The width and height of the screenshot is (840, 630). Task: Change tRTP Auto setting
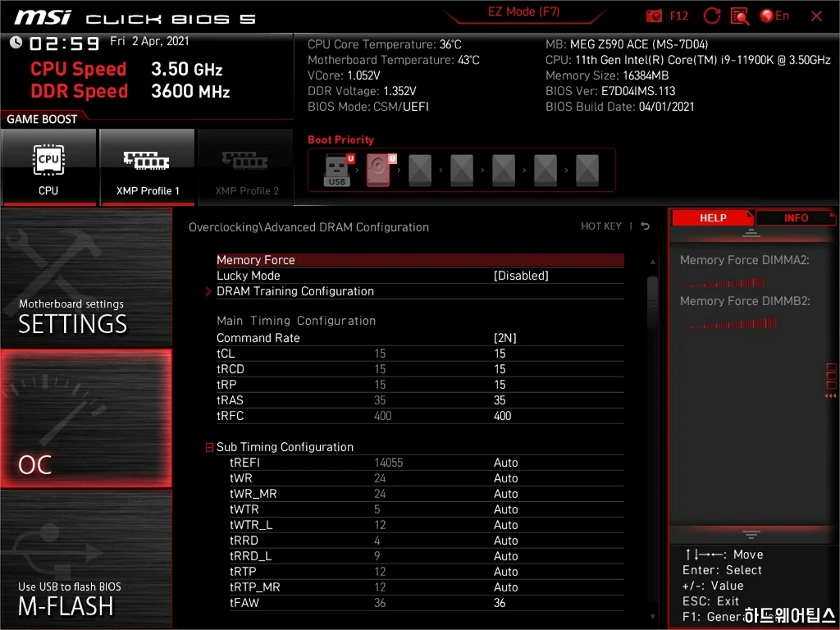505,571
